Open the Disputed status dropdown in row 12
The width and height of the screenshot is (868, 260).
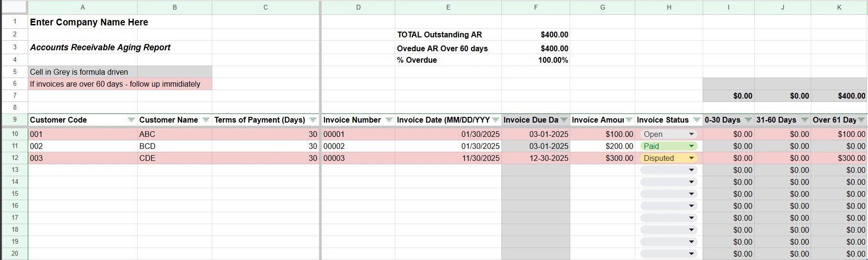point(691,158)
